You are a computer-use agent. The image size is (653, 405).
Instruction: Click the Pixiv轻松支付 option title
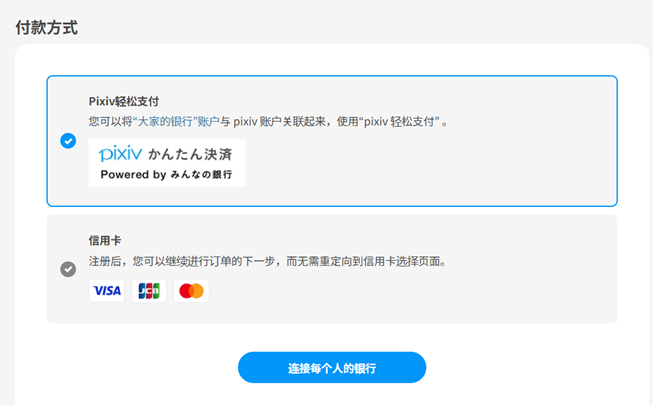(124, 101)
